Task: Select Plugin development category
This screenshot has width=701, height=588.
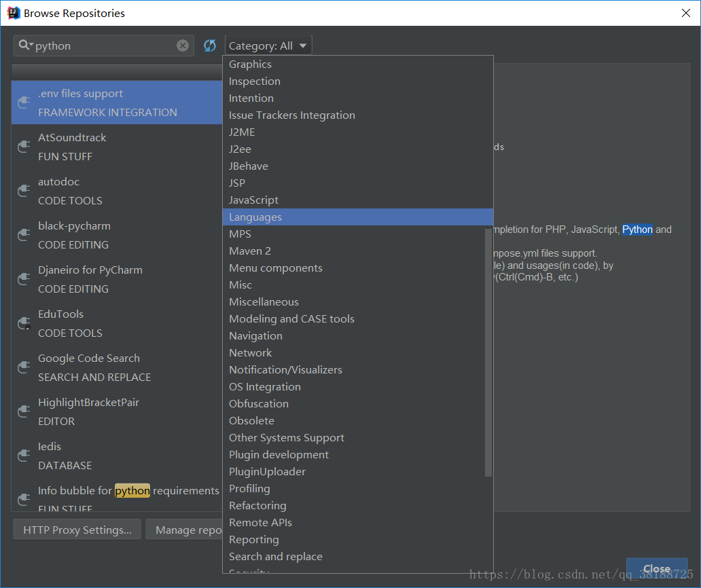Action: click(x=354, y=455)
